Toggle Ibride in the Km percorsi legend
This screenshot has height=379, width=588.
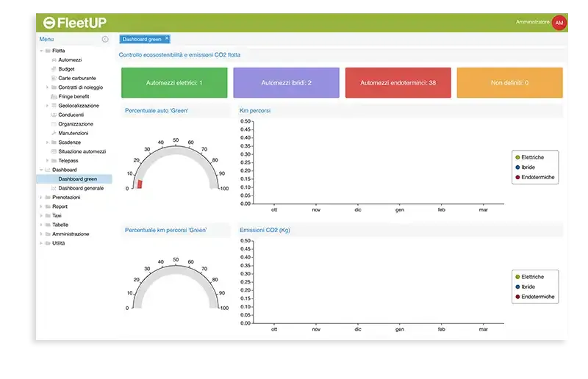pos(525,167)
